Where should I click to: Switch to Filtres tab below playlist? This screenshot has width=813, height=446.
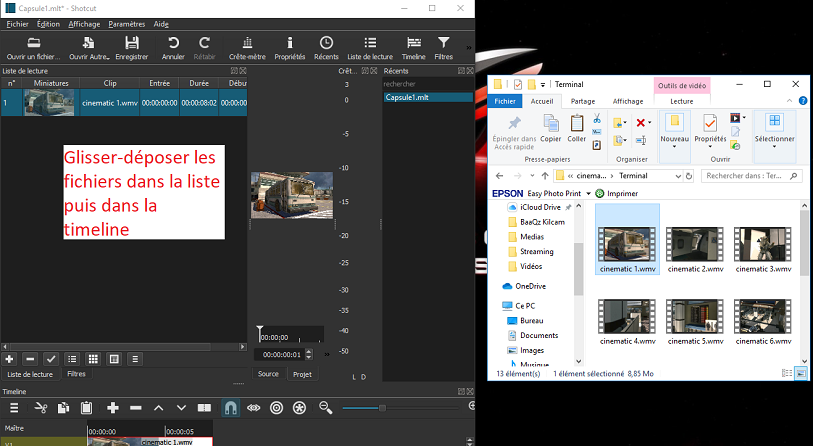[x=76, y=374]
